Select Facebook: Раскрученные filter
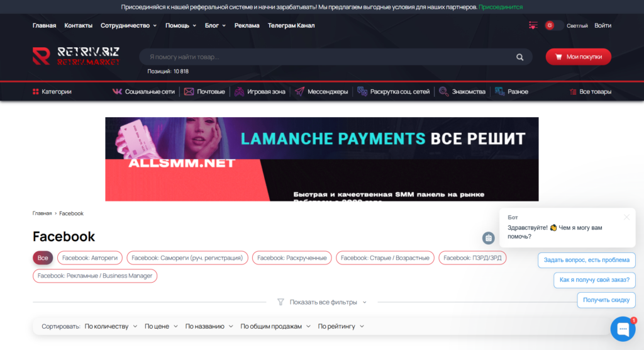644x350 pixels. coord(292,258)
